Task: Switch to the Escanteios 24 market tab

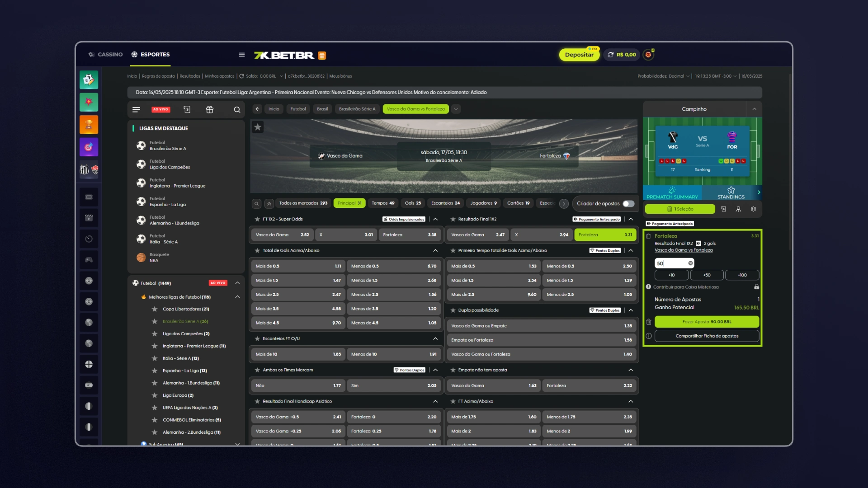Action: click(445, 203)
